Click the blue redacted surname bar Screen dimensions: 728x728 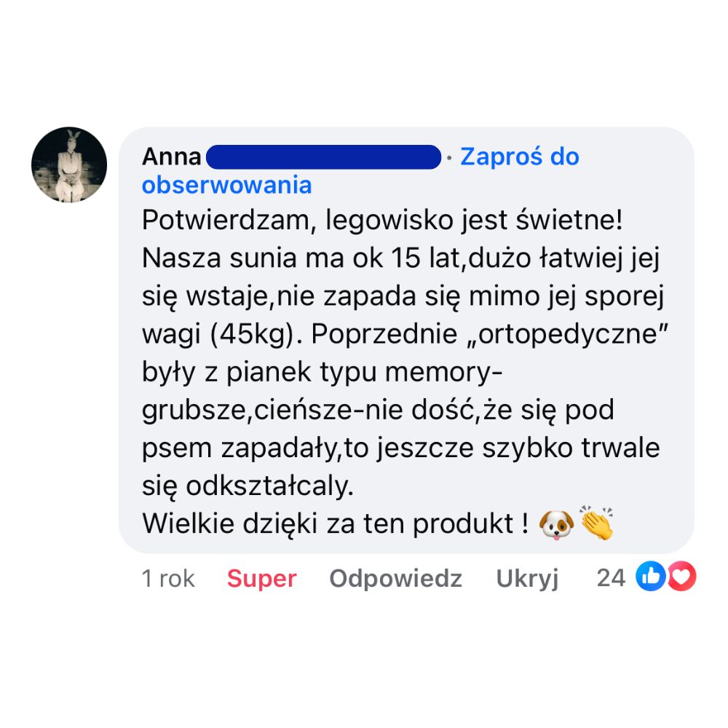(x=324, y=157)
